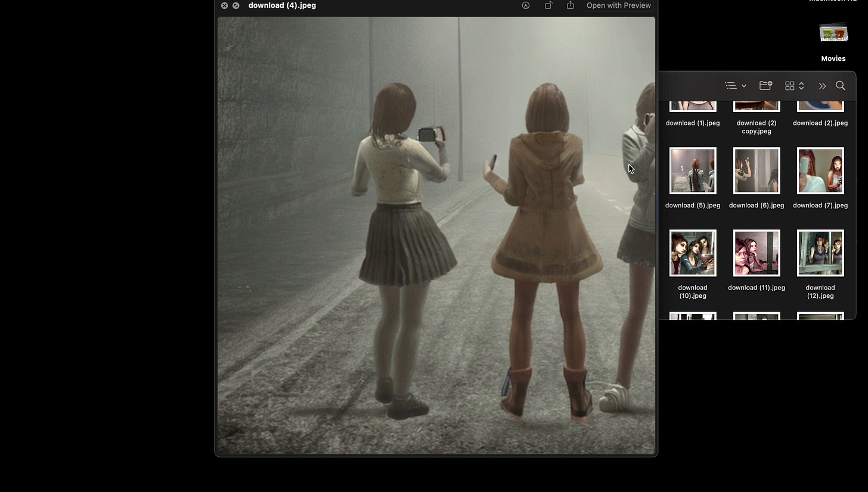Click the download (1).jpeg file name
Screen dimensions: 868x492
click(x=693, y=123)
